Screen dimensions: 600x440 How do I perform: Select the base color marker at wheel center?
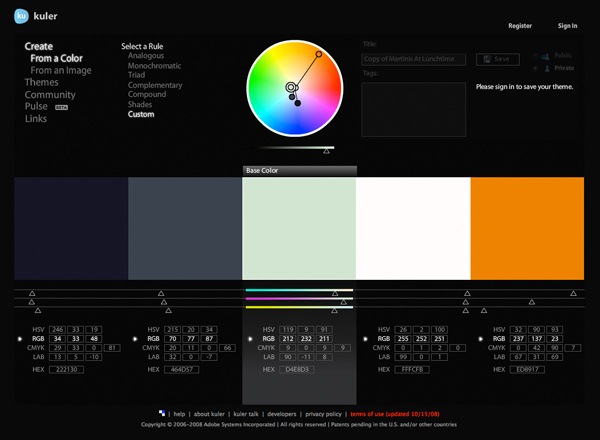(291, 88)
